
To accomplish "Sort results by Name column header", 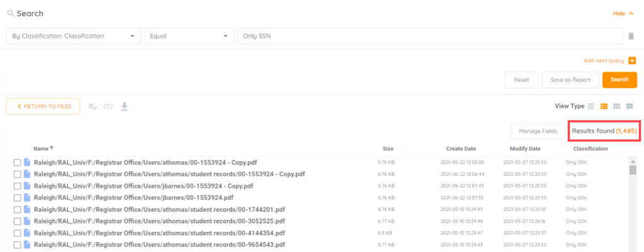I will tap(43, 149).
